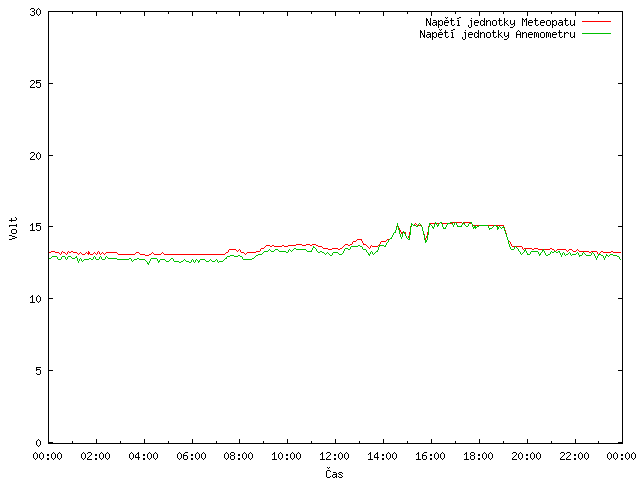This screenshot has width=640, height=480.
Task: Click the y-axis label 25
Action: [x=36, y=84]
